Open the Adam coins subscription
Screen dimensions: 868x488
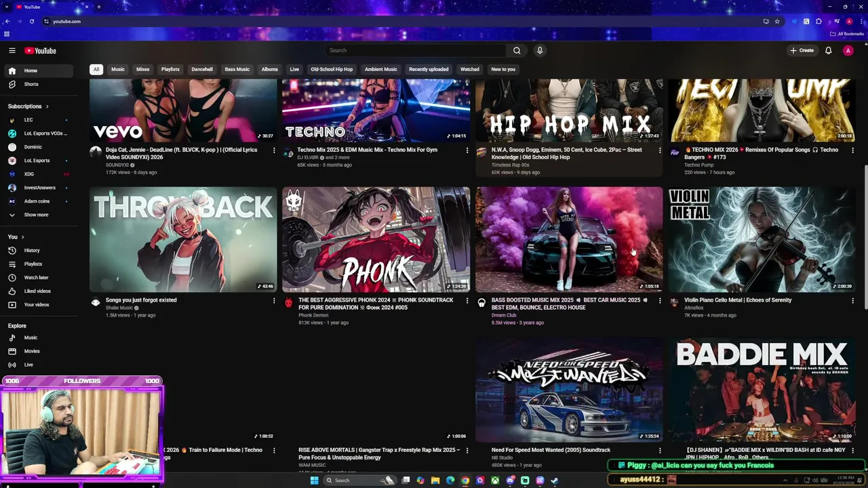[x=38, y=201]
